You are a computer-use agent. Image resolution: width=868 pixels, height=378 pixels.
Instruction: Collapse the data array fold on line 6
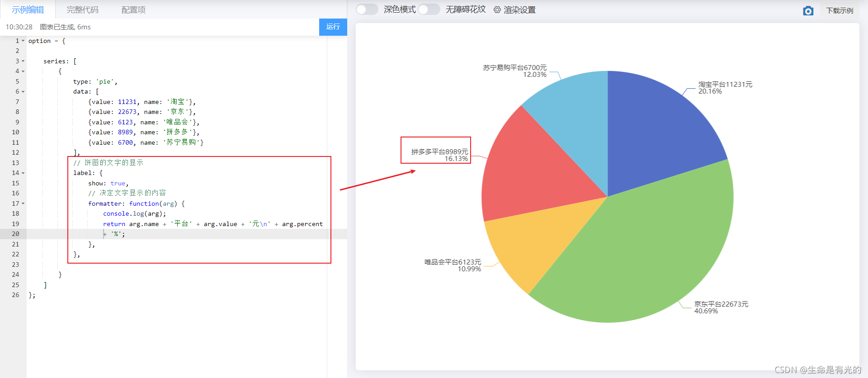(23, 91)
